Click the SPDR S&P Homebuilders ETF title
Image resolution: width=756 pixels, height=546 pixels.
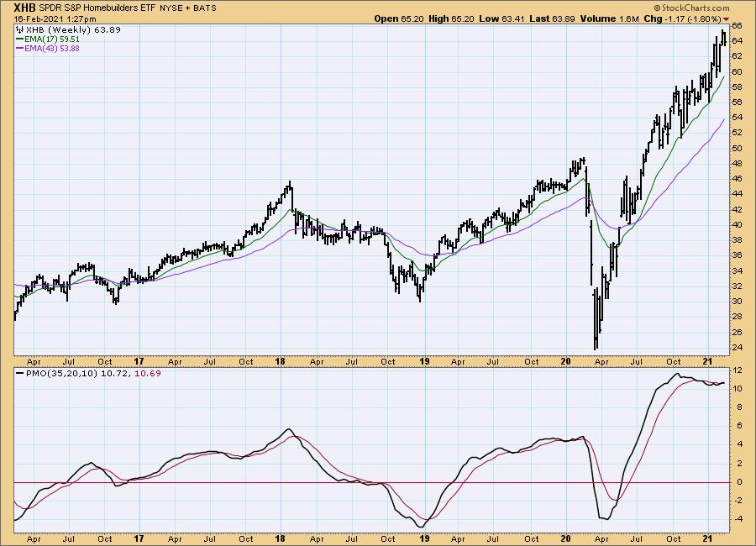[x=97, y=8]
